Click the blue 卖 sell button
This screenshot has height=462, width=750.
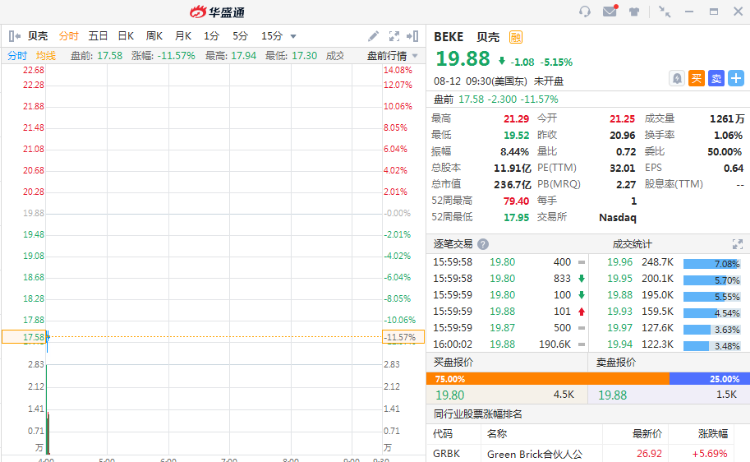pyautogui.click(x=716, y=78)
